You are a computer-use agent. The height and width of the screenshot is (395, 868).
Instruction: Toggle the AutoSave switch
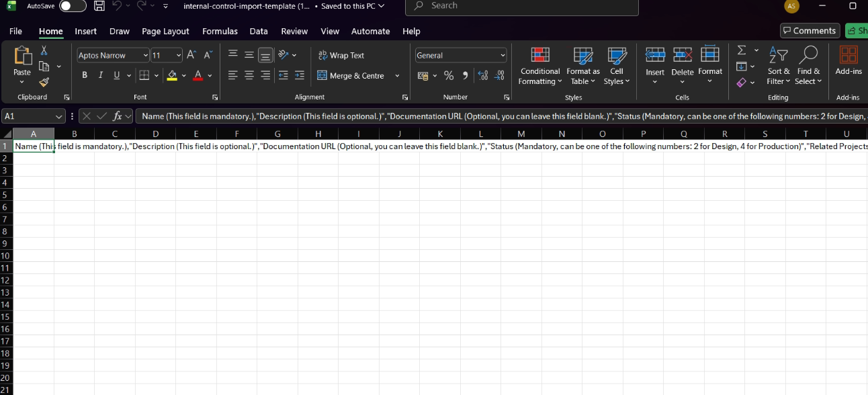[73, 6]
